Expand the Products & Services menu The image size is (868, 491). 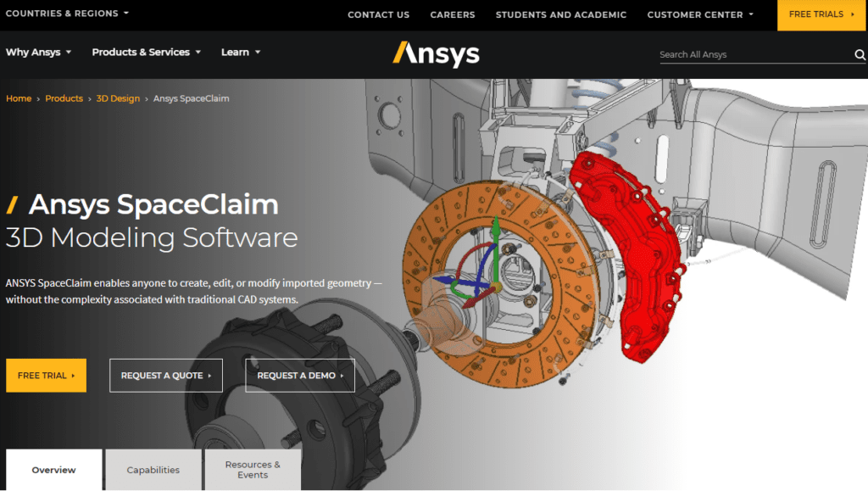pyautogui.click(x=147, y=53)
